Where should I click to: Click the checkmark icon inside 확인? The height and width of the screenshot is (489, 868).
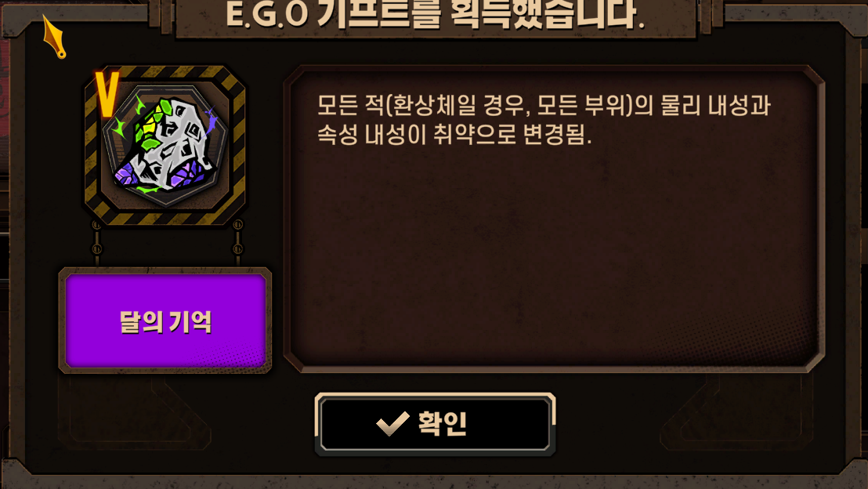point(392,424)
